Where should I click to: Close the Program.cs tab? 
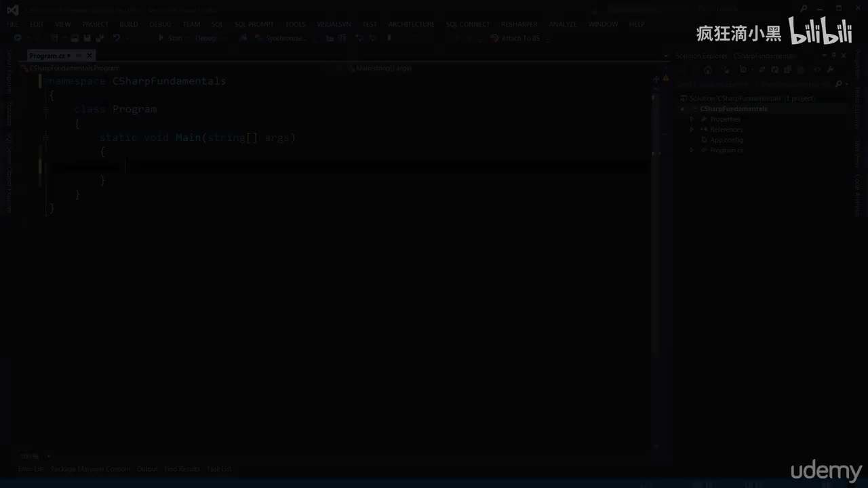point(90,56)
